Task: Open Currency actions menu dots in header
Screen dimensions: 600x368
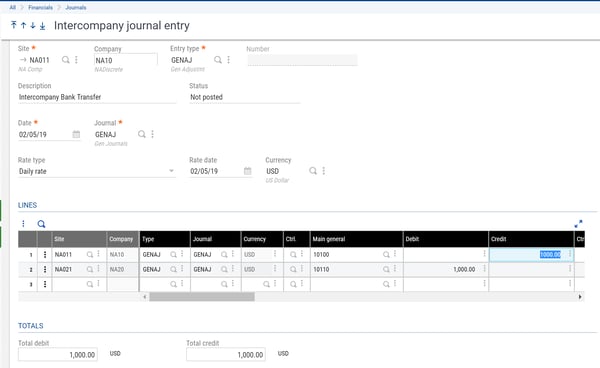Action: [x=324, y=171]
